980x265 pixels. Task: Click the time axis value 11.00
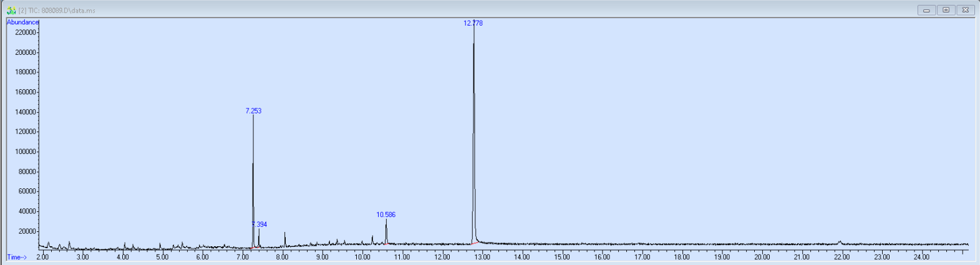[x=402, y=257]
